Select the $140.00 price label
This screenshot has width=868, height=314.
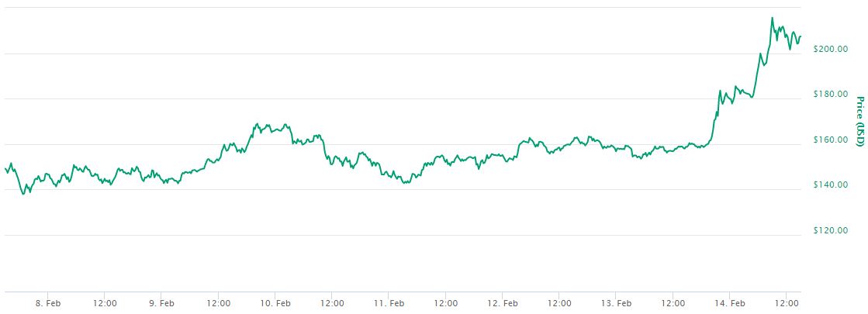pos(828,185)
